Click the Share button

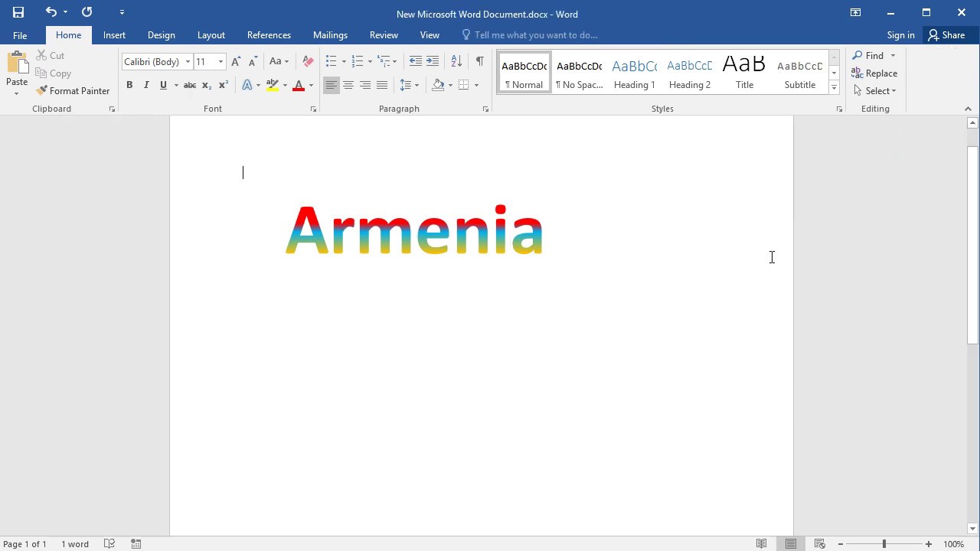coord(946,35)
